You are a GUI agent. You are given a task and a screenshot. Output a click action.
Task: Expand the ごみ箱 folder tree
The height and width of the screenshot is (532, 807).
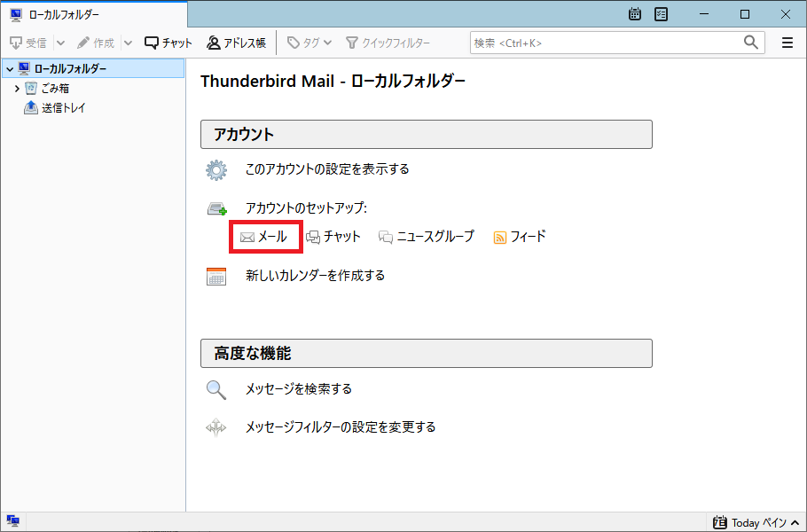tap(17, 89)
